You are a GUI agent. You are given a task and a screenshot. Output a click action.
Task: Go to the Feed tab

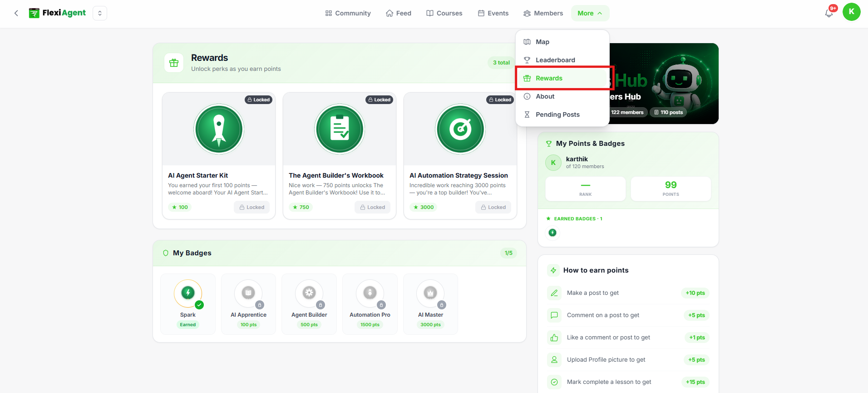click(399, 13)
